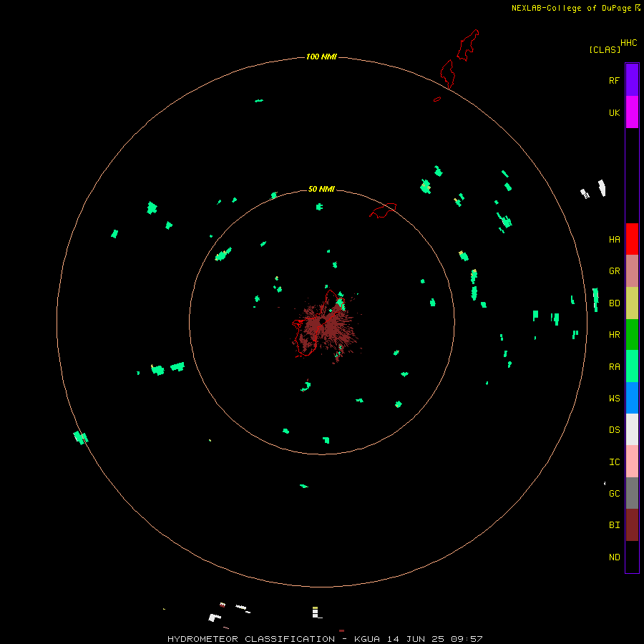
Task: Click the '100 NMI' range ring label
Action: coord(321,57)
